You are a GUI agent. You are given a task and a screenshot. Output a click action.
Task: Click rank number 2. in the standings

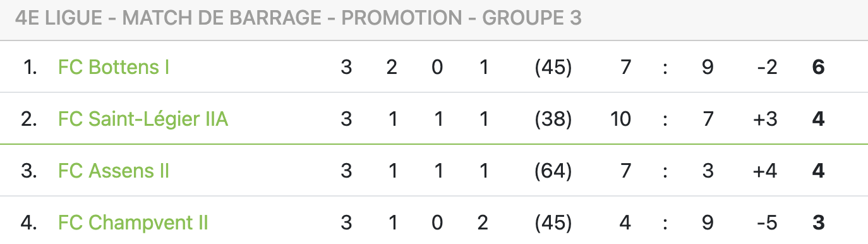point(29,119)
